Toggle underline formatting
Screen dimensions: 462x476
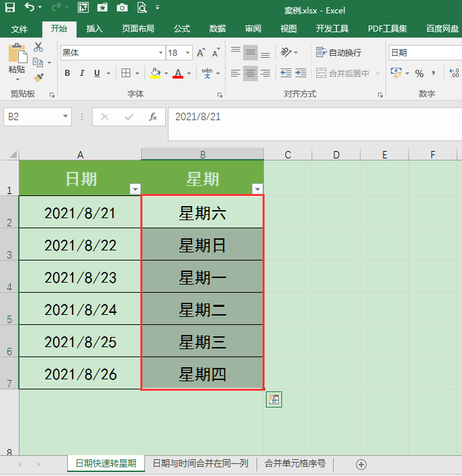97,73
